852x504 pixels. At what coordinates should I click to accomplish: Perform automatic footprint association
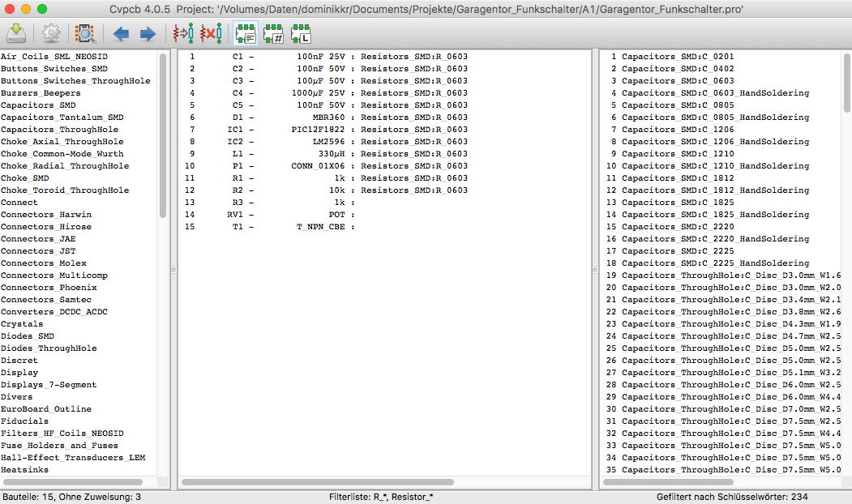pos(184,34)
